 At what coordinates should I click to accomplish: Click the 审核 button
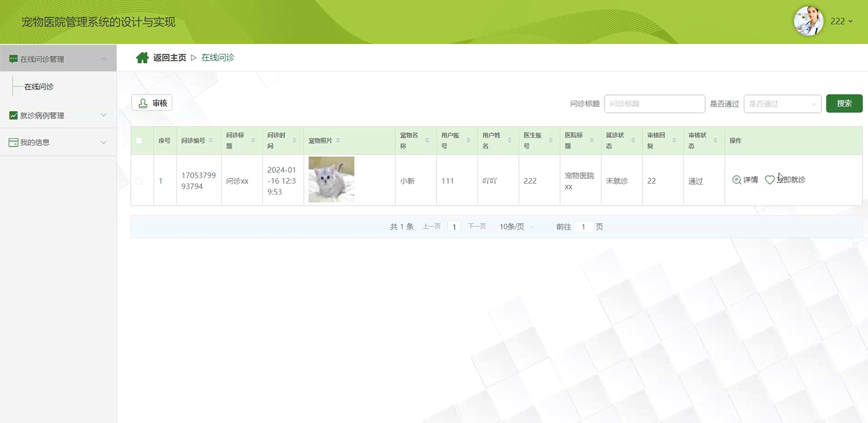tap(152, 103)
